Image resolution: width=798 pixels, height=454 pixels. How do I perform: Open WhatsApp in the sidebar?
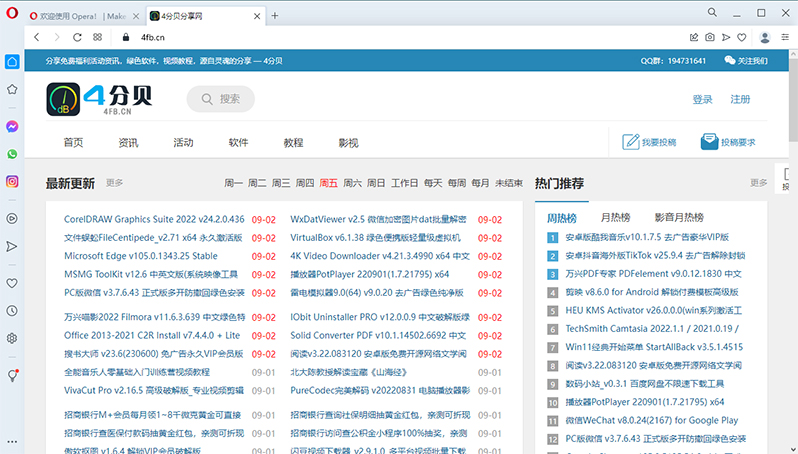point(12,154)
